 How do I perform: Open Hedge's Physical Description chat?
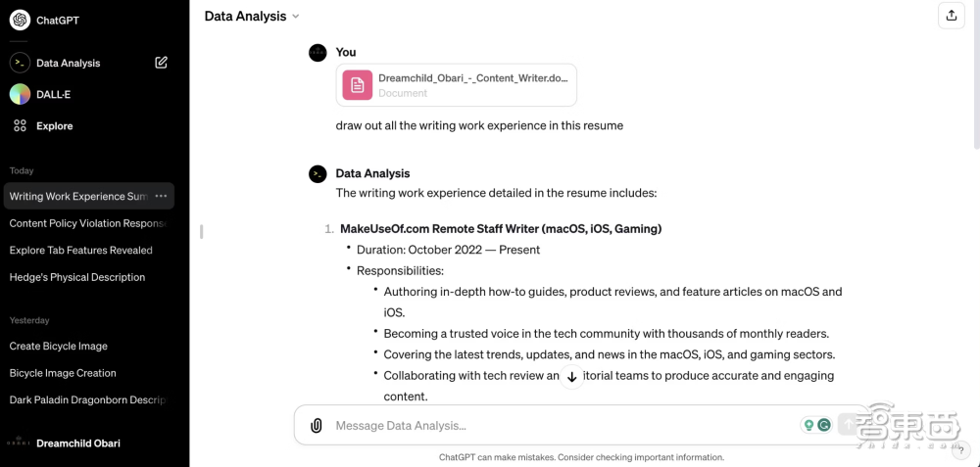point(76,277)
